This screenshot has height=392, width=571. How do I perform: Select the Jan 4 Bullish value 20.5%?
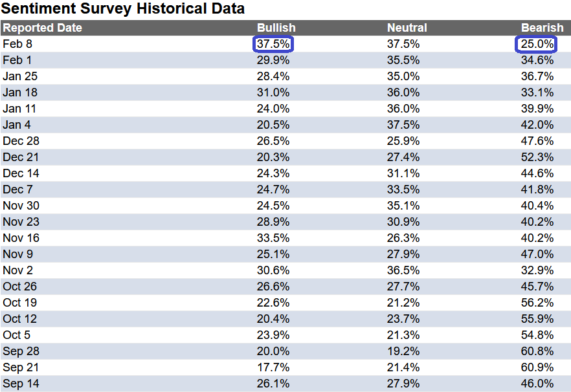click(x=273, y=125)
